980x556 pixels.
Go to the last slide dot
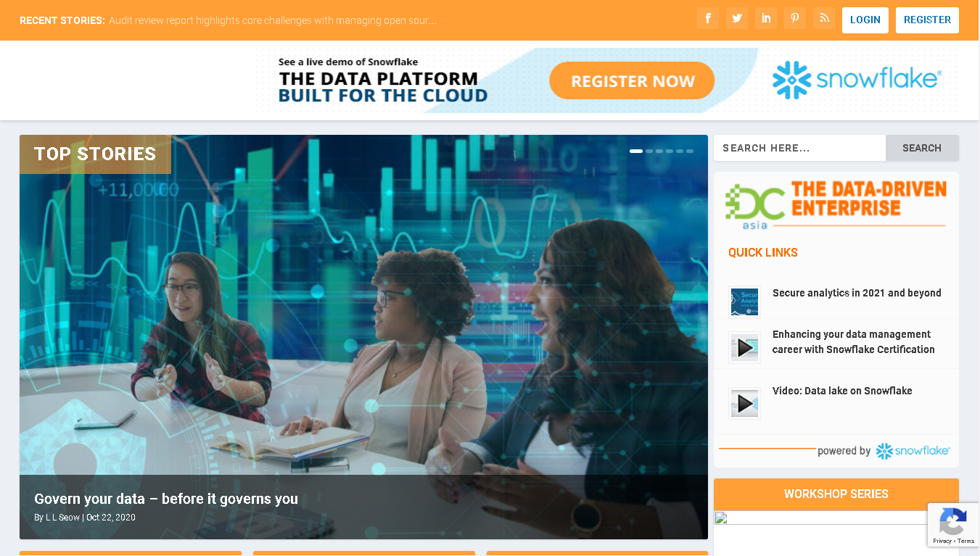point(690,151)
